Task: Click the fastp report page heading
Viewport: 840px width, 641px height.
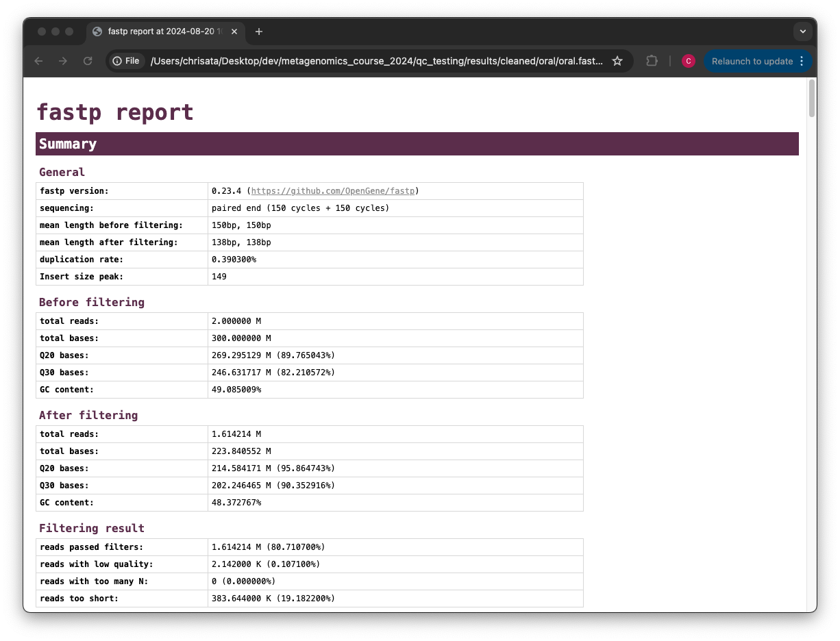Action: coord(115,112)
